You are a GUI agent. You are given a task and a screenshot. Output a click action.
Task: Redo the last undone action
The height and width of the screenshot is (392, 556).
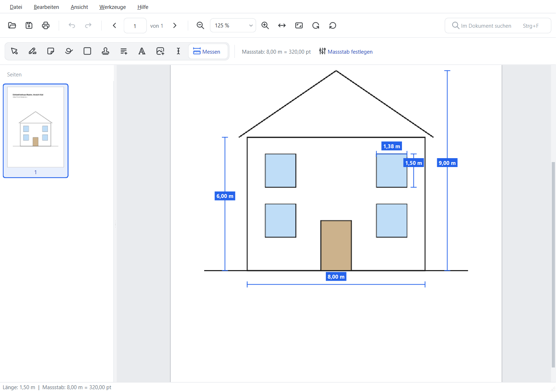pos(88,25)
